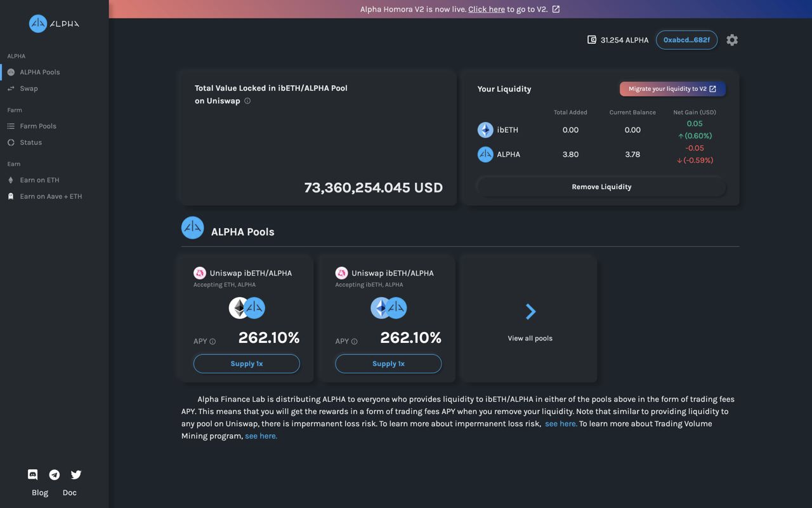The height and width of the screenshot is (508, 812).
Task: Click ALPHA current balance 3.78
Action: (x=632, y=154)
